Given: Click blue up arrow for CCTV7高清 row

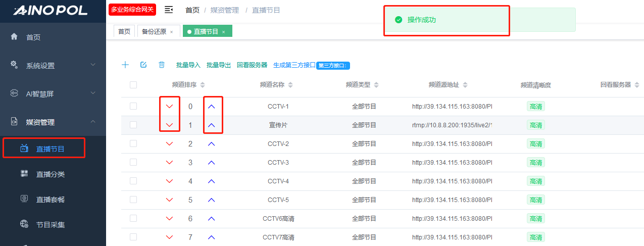Looking at the screenshot, I should pos(212,237).
